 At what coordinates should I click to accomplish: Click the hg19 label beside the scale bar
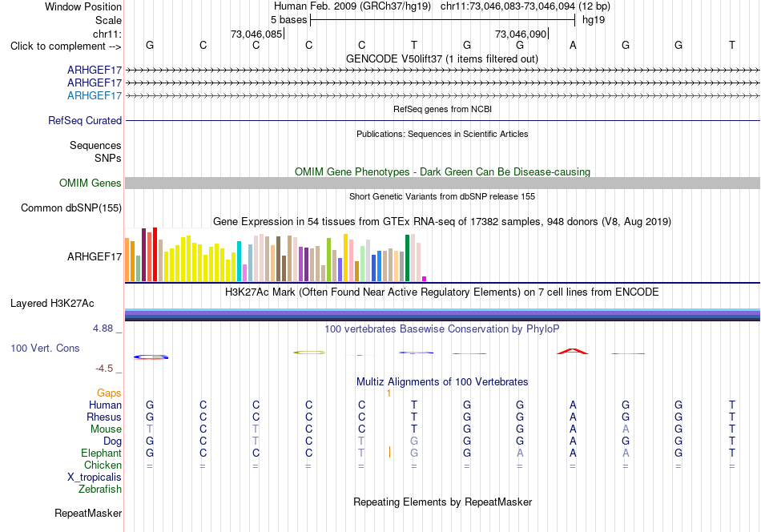tap(594, 20)
